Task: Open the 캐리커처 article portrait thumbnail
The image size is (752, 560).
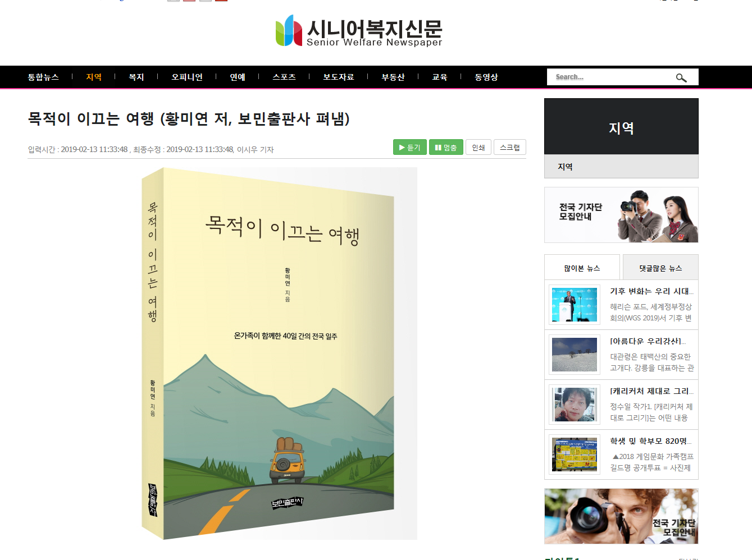Action: pyautogui.click(x=575, y=405)
